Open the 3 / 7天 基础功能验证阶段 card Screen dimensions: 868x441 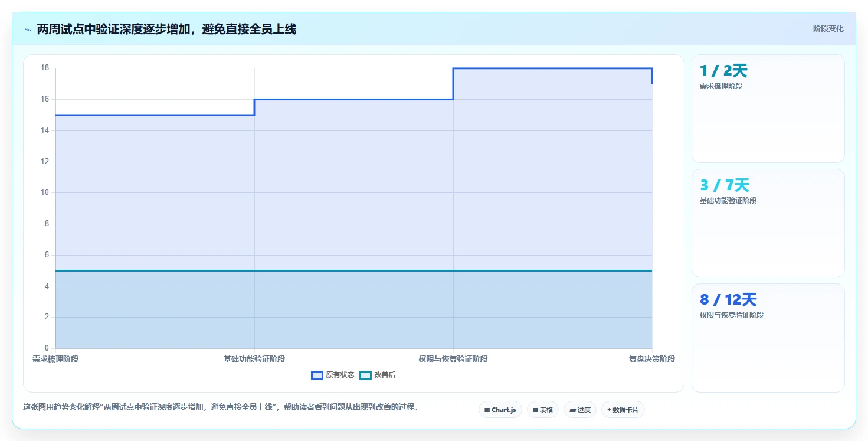768,223
